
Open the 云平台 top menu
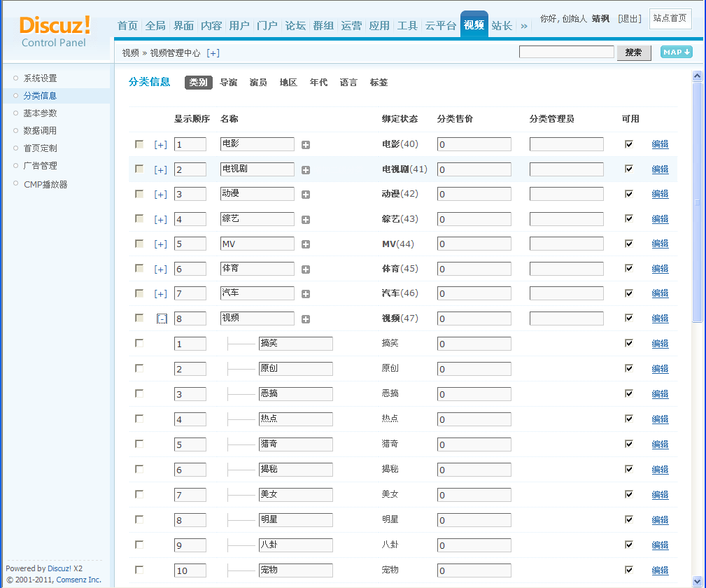point(440,26)
